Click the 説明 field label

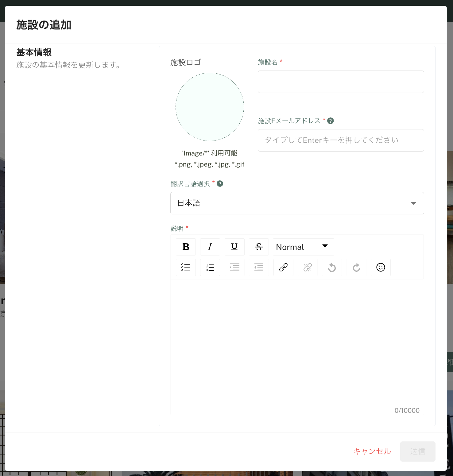coord(177,228)
